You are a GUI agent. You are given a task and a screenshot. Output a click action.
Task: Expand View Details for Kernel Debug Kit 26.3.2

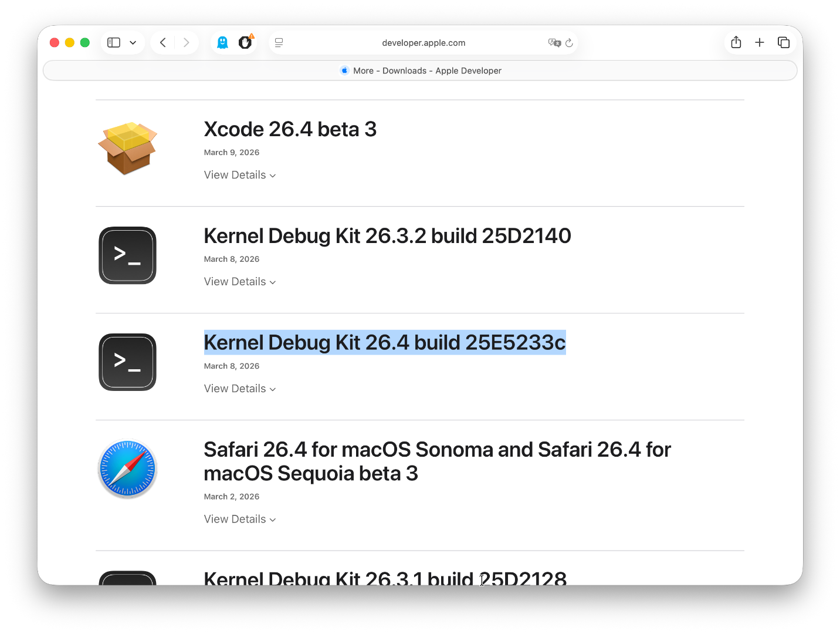tap(240, 282)
